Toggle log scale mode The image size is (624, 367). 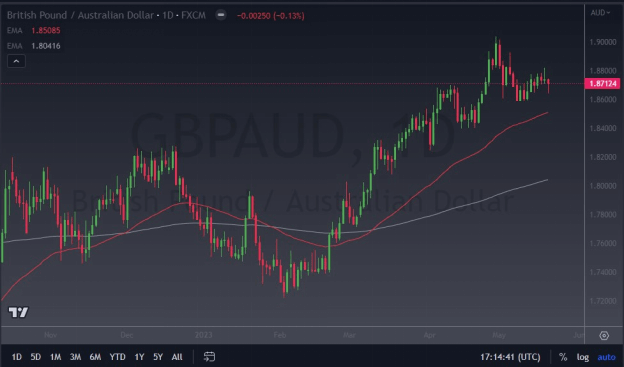tap(583, 357)
